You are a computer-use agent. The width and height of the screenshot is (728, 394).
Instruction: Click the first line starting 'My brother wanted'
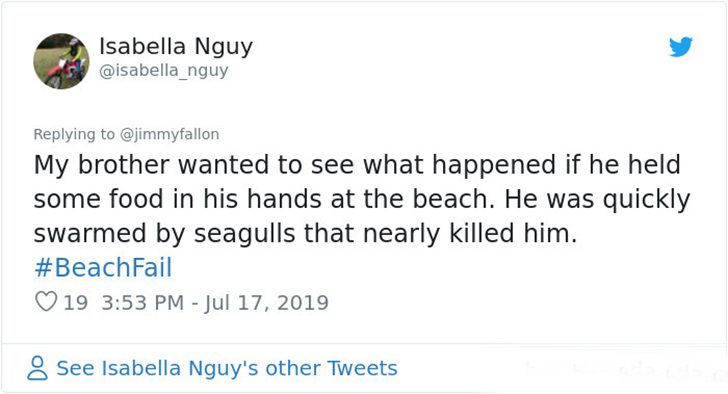357,166
